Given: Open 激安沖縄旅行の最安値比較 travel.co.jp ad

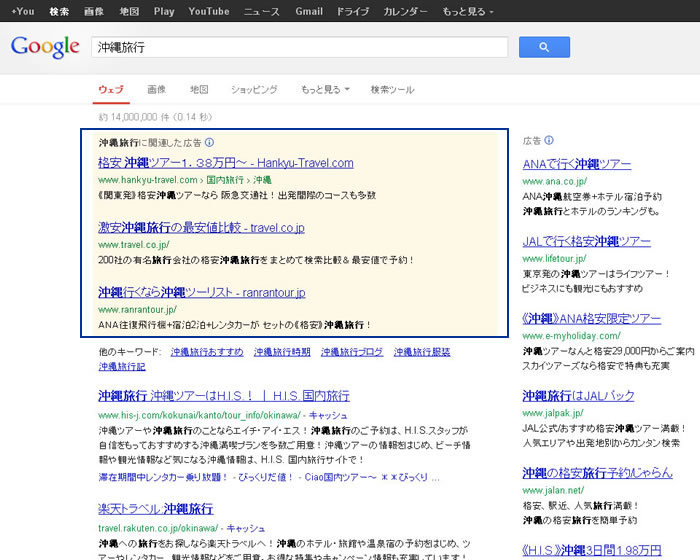Looking at the screenshot, I should [201, 228].
